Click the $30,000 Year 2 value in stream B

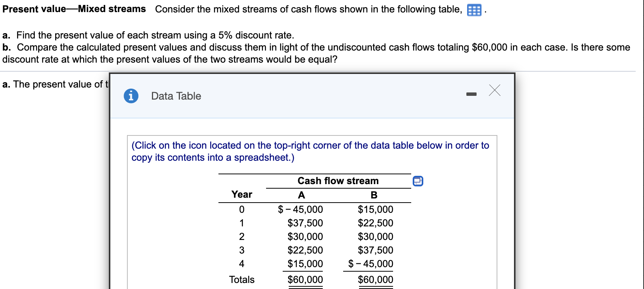point(375,237)
